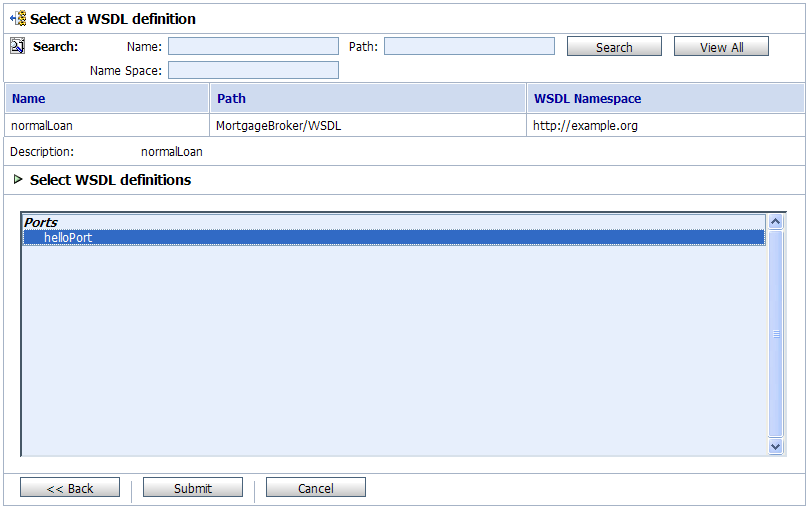Screen dimensions: 809x509
Task: Click the Ports list heading
Action: point(41,222)
